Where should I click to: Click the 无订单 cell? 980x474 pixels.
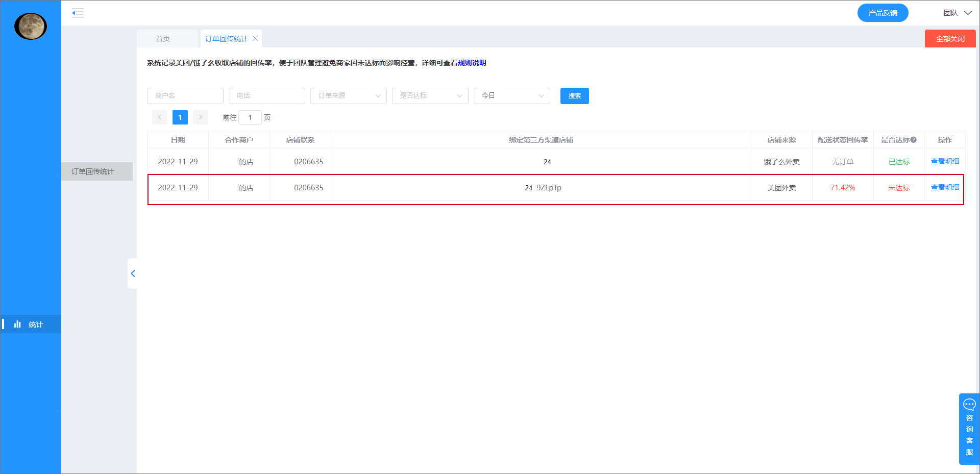click(843, 162)
